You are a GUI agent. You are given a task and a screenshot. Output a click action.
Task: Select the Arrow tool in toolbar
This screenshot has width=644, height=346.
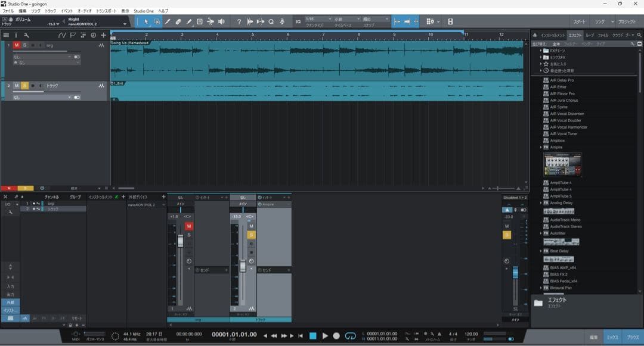(x=146, y=21)
